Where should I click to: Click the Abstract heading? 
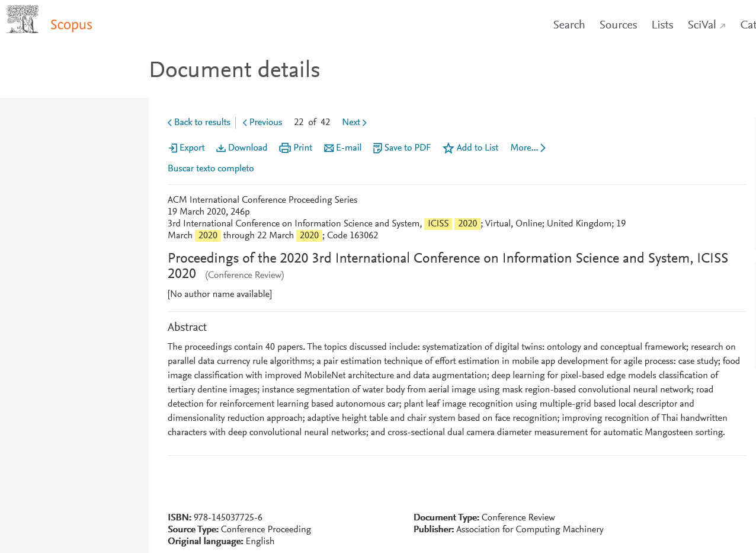tap(187, 328)
